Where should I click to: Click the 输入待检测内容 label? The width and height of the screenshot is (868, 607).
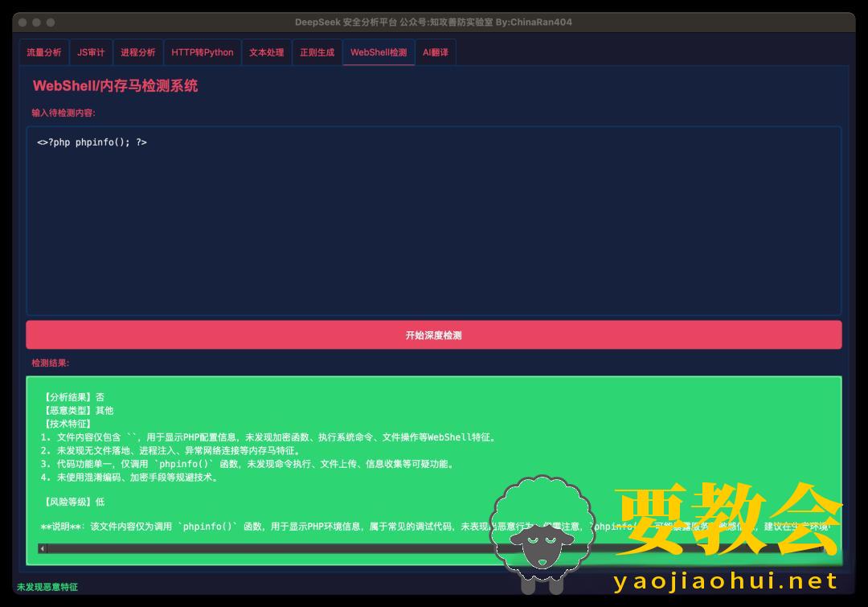pos(63,113)
